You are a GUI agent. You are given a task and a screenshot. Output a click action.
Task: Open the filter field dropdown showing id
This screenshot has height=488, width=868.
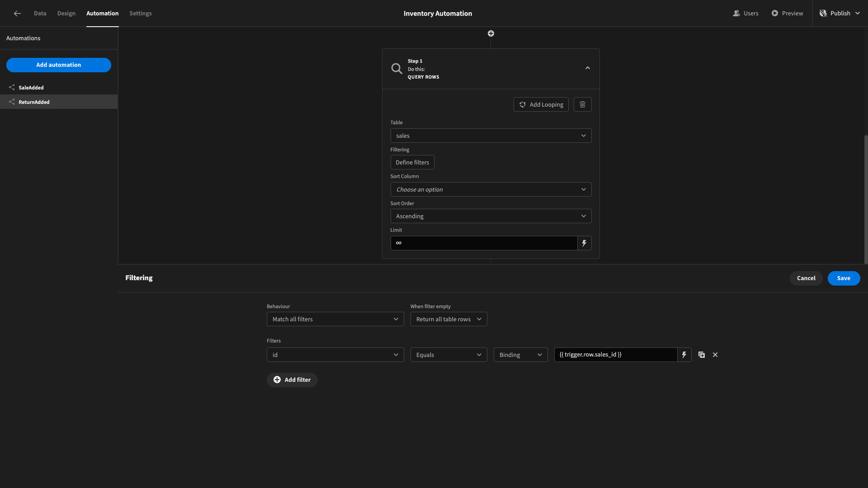pos(335,355)
